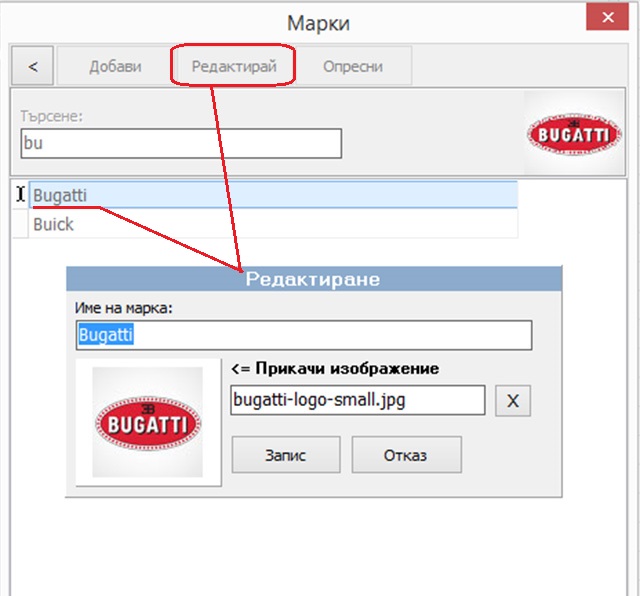640x596 pixels.
Task: Close the Марки window
Action: click(607, 17)
